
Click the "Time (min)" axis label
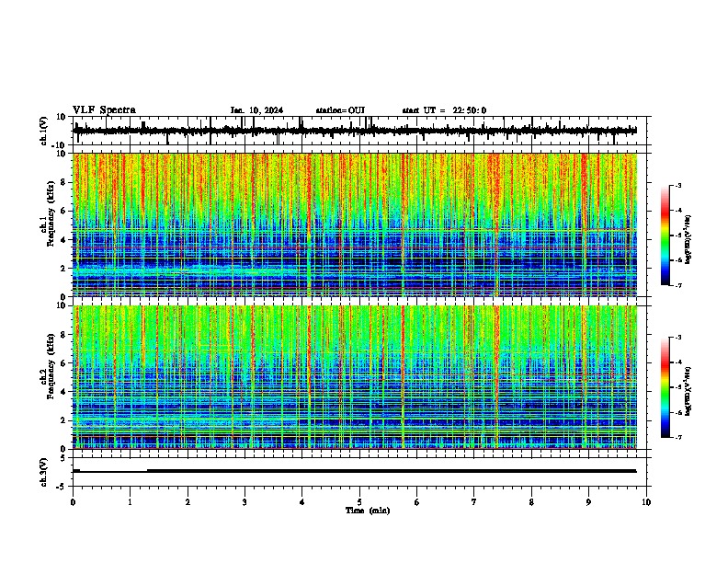(x=368, y=511)
